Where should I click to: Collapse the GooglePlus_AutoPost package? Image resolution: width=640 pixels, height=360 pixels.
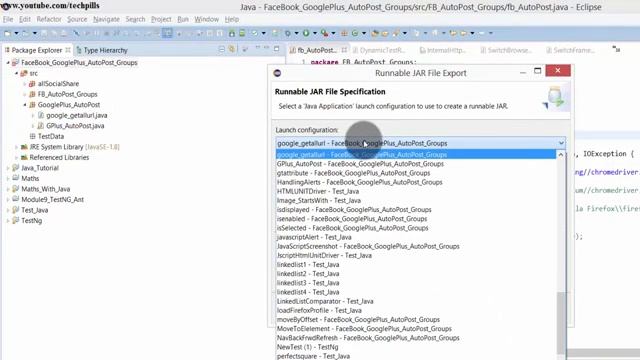pyautogui.click(x=24, y=105)
